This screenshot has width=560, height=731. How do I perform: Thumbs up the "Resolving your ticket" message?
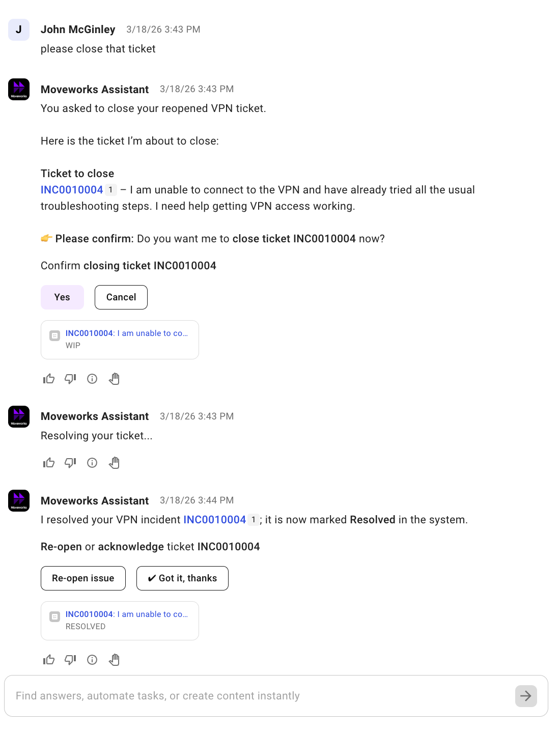tap(49, 463)
